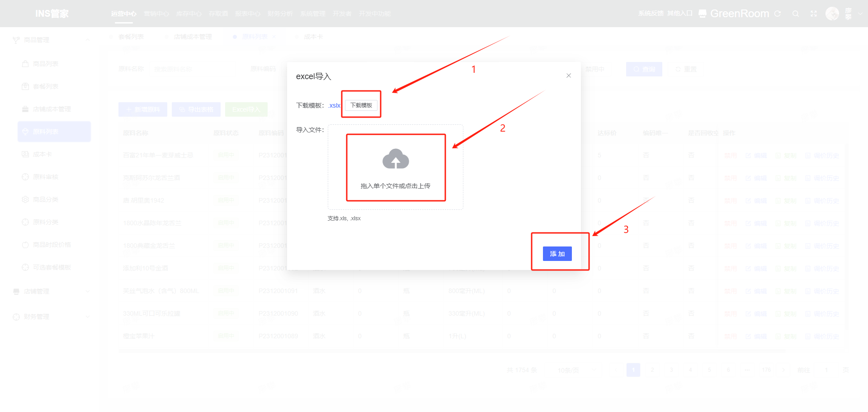Click the 原料列表 icon in the sidebar

pyautogui.click(x=25, y=132)
